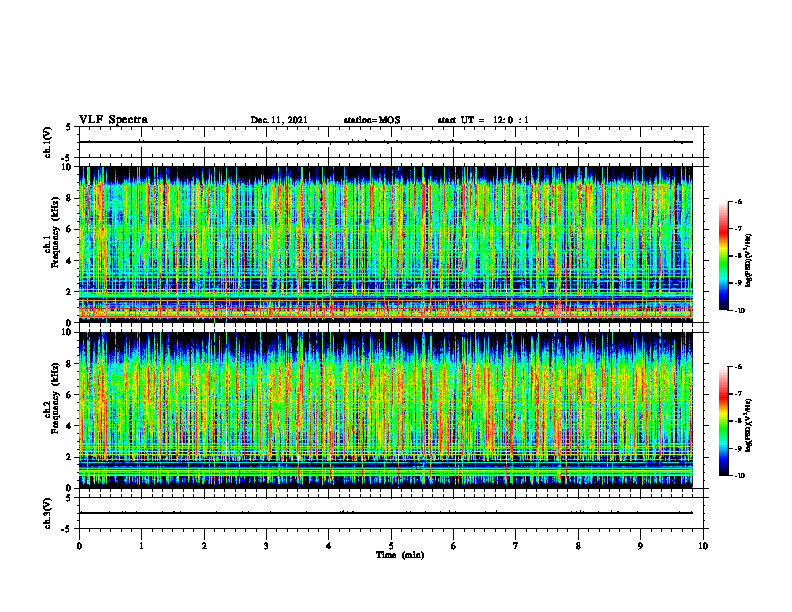Click the ch.2 colorbar tick label "-10"
This screenshot has height=612, width=792.
[x=739, y=476]
